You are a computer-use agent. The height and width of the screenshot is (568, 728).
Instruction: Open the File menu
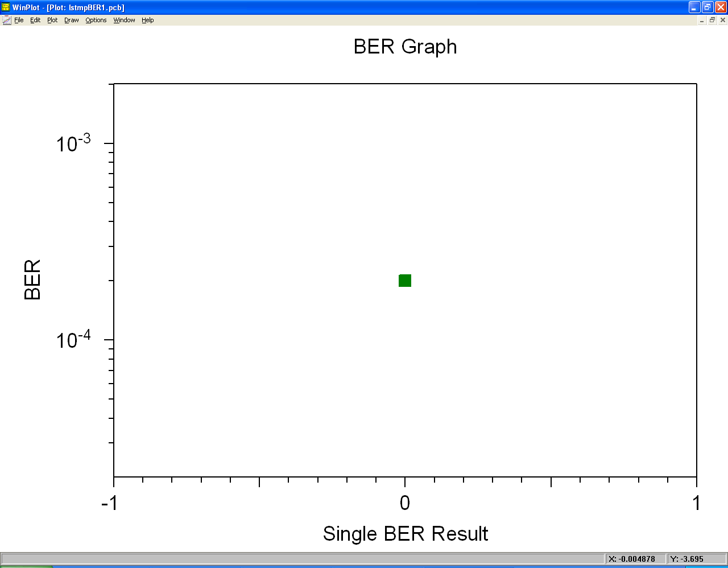[19, 20]
